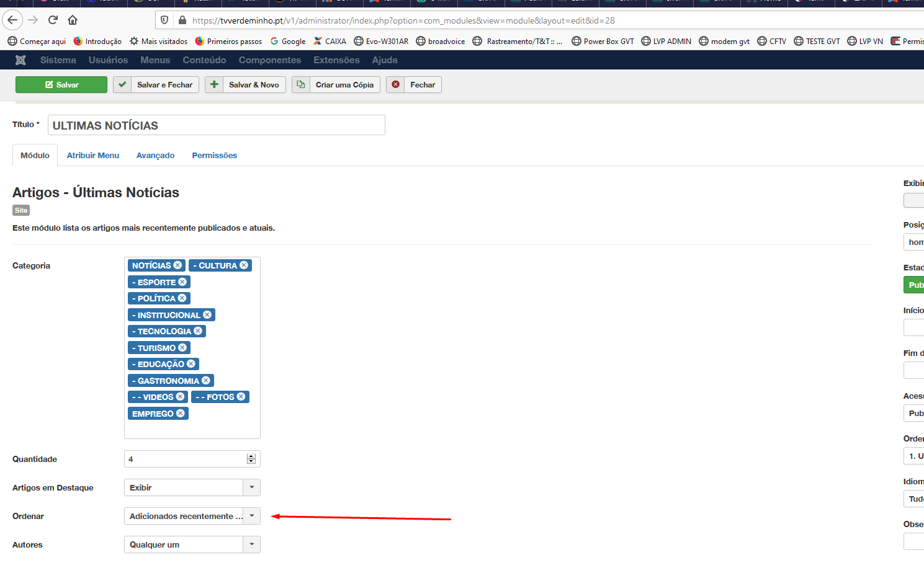Viewport: 924px width, 586px height.
Task: Open the browser home page icon
Action: 73,20
